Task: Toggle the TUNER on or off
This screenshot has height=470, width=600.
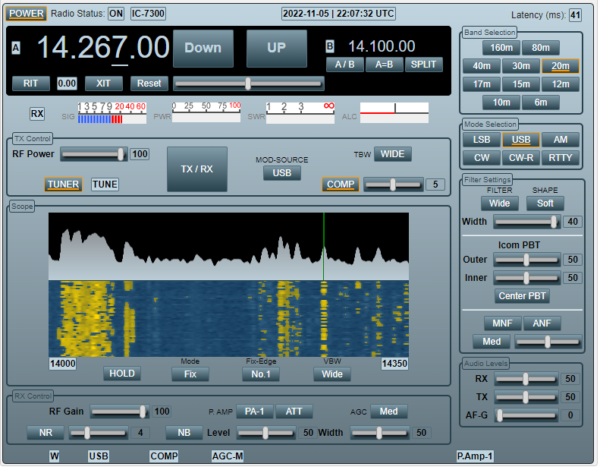Action: 63,185
